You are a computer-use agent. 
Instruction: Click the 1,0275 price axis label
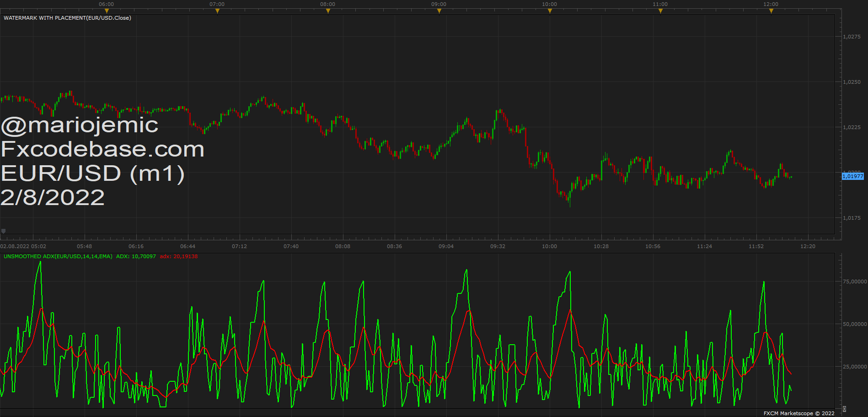(852, 37)
